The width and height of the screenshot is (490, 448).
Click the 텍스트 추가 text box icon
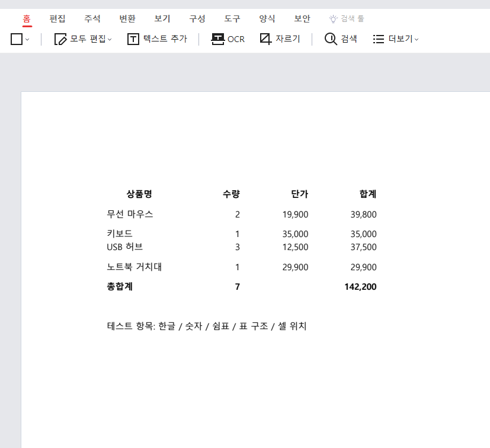coord(133,39)
